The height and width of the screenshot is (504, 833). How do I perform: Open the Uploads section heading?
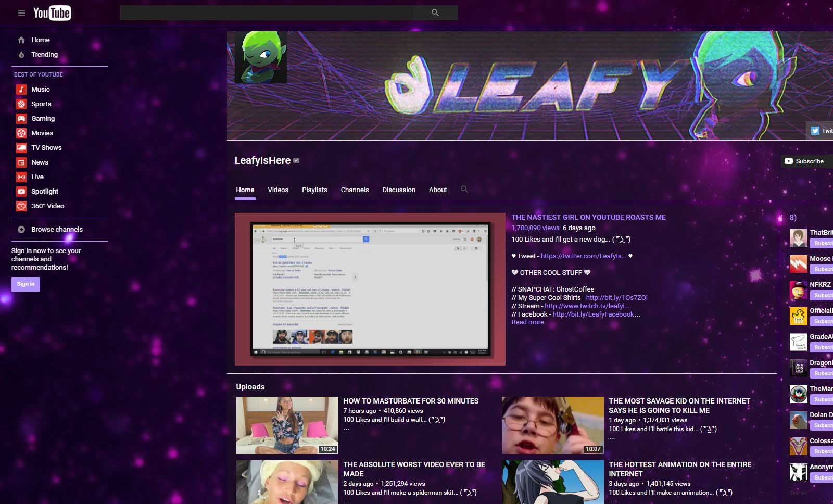(x=250, y=387)
